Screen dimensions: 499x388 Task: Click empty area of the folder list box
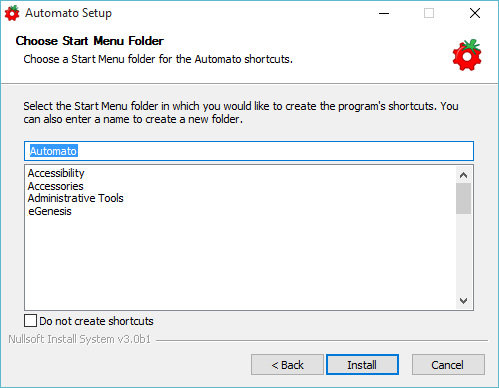point(240,260)
